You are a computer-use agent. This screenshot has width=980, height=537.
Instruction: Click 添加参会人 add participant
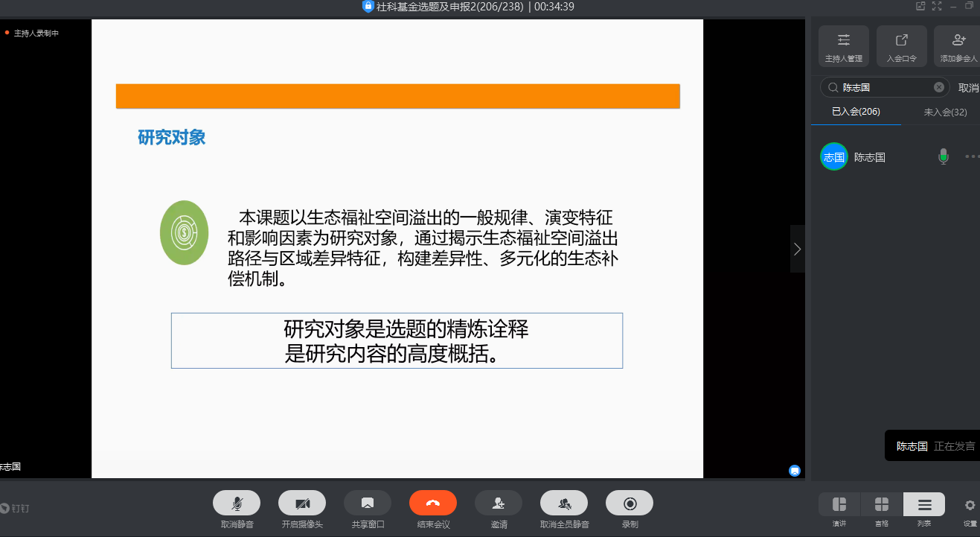[x=958, y=46]
